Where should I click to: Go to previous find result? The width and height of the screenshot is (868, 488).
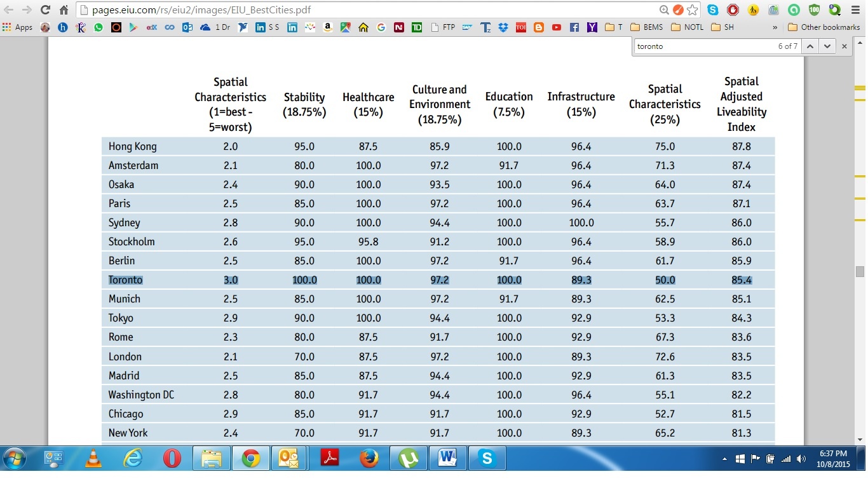pos(810,46)
